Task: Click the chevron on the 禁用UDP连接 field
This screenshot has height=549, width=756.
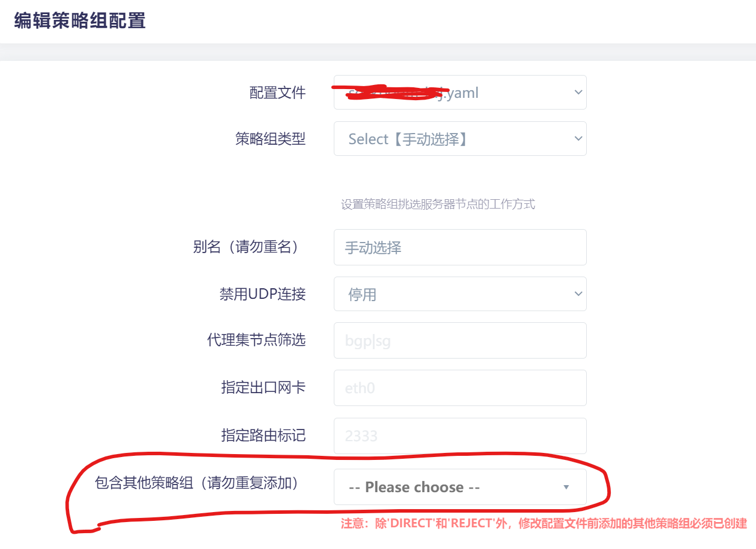Action: coord(577,294)
